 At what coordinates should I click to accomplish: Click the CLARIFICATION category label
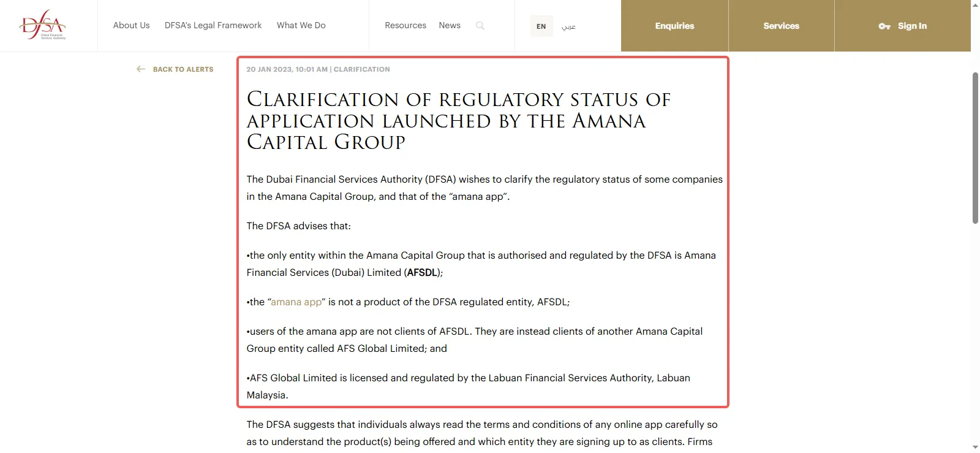362,69
